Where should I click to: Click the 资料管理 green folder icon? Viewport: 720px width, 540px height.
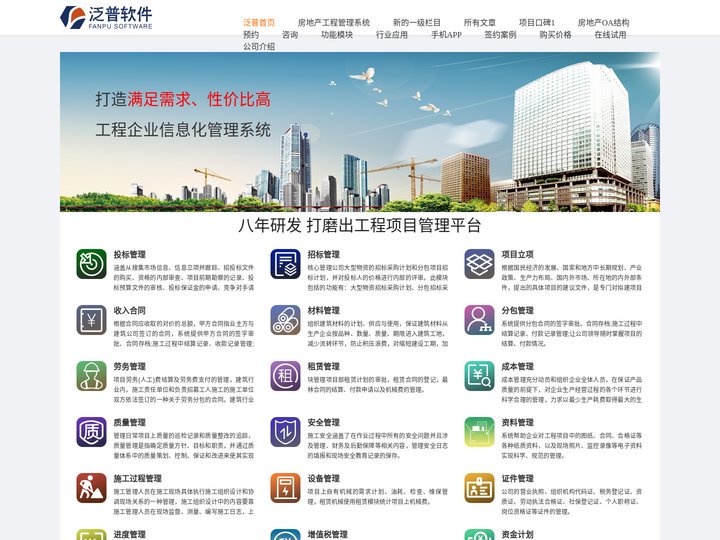479,432
